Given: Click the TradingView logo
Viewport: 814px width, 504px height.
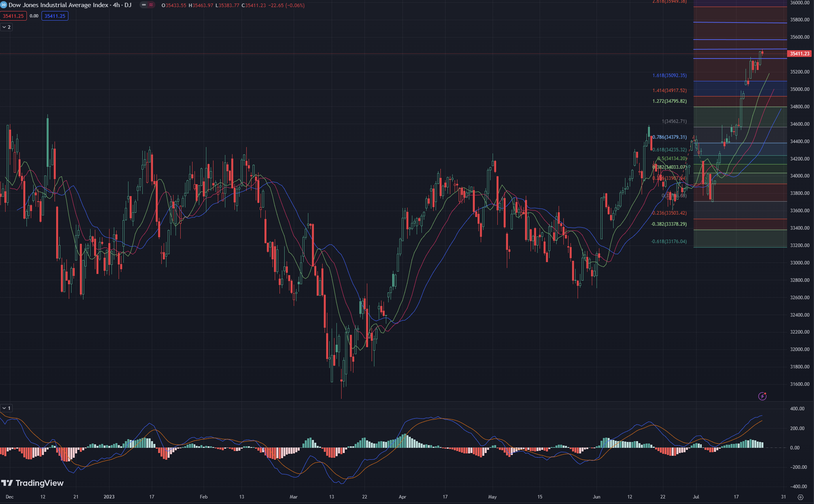Looking at the screenshot, I should pyautogui.click(x=32, y=483).
